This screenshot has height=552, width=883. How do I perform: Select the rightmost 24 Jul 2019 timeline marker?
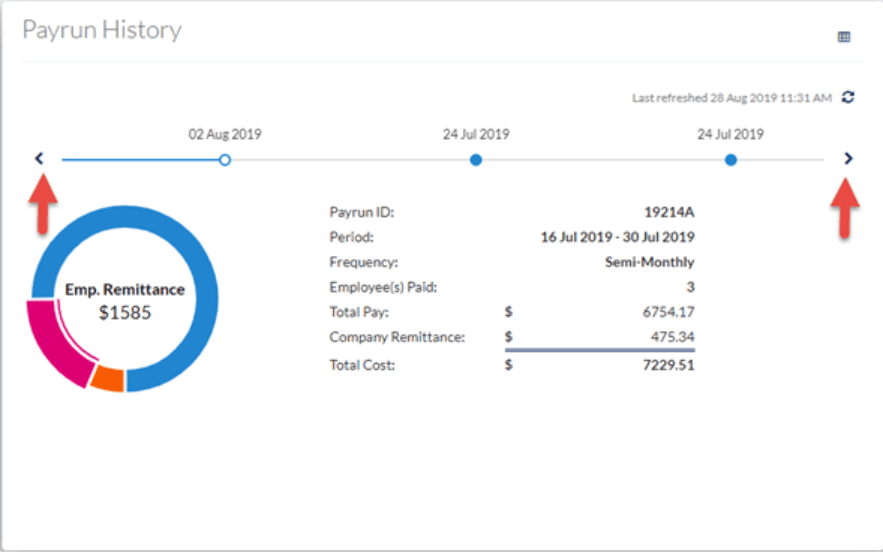click(731, 160)
